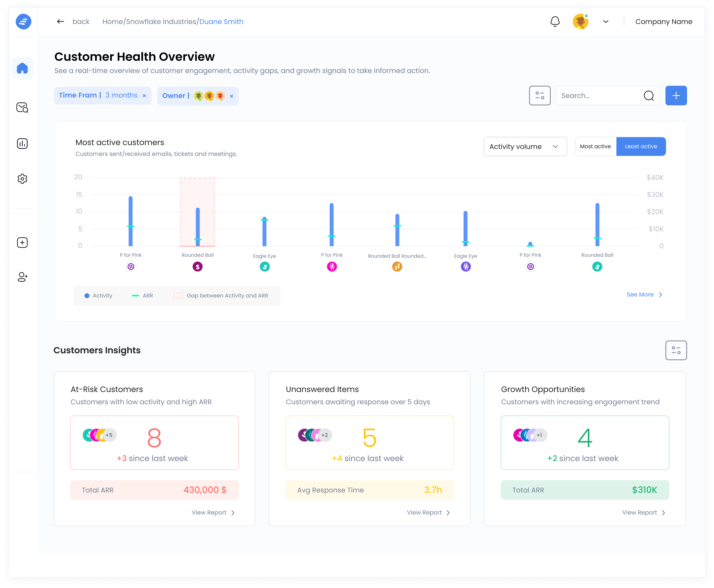Click Snowflake Industries in the breadcrumb
Screen dimensions: 714x588
pos(161,22)
